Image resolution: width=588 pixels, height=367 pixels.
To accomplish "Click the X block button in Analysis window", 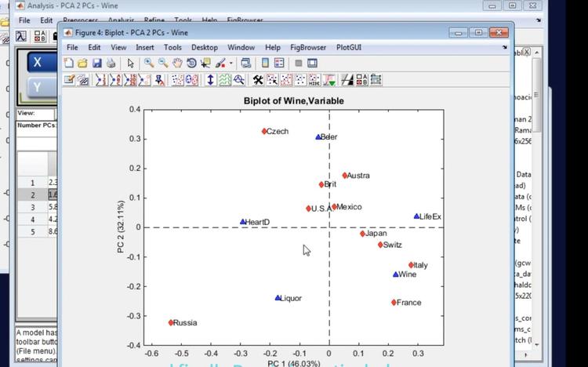I will [x=42, y=62].
